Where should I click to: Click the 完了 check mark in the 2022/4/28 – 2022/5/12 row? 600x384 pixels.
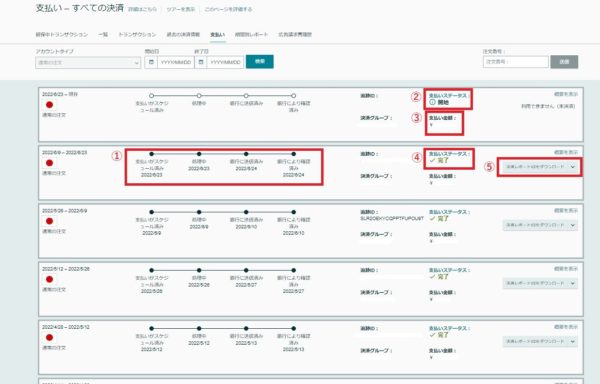432,335
